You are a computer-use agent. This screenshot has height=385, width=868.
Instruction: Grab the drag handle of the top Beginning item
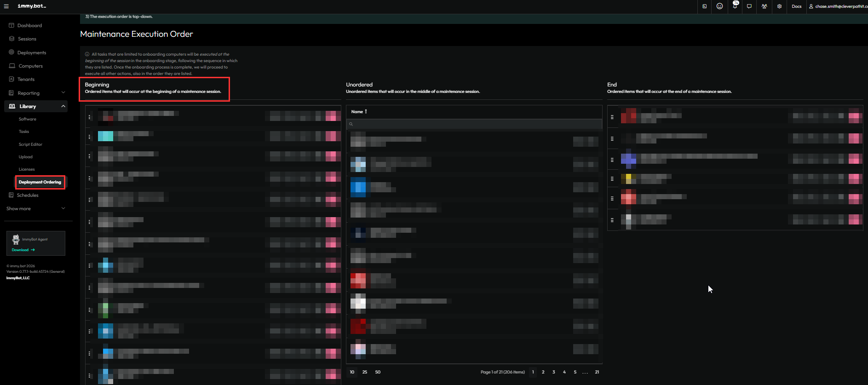click(89, 117)
